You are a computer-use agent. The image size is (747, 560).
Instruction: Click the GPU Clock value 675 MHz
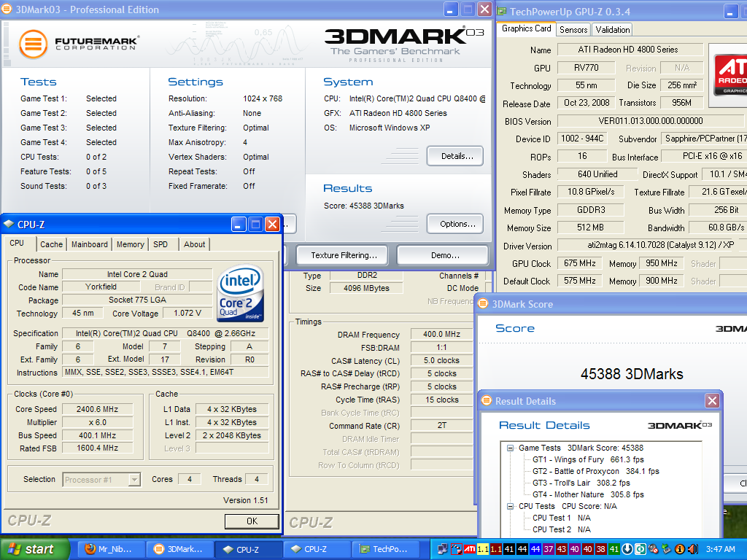pos(580,263)
